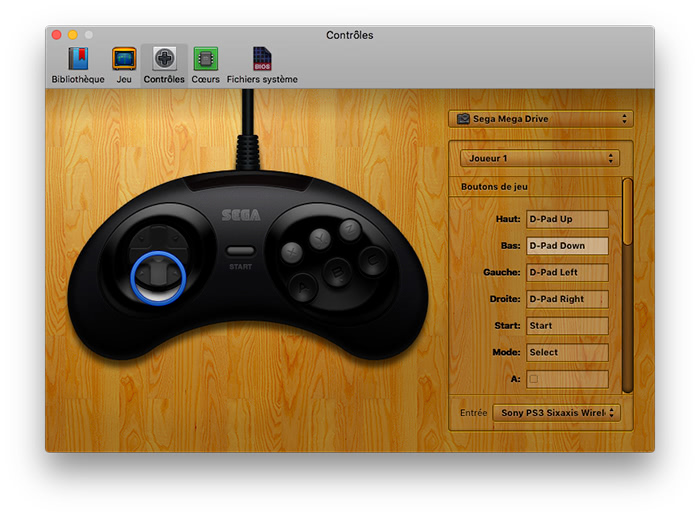
Task: Click the Haut: label
Action: pyautogui.click(x=508, y=219)
